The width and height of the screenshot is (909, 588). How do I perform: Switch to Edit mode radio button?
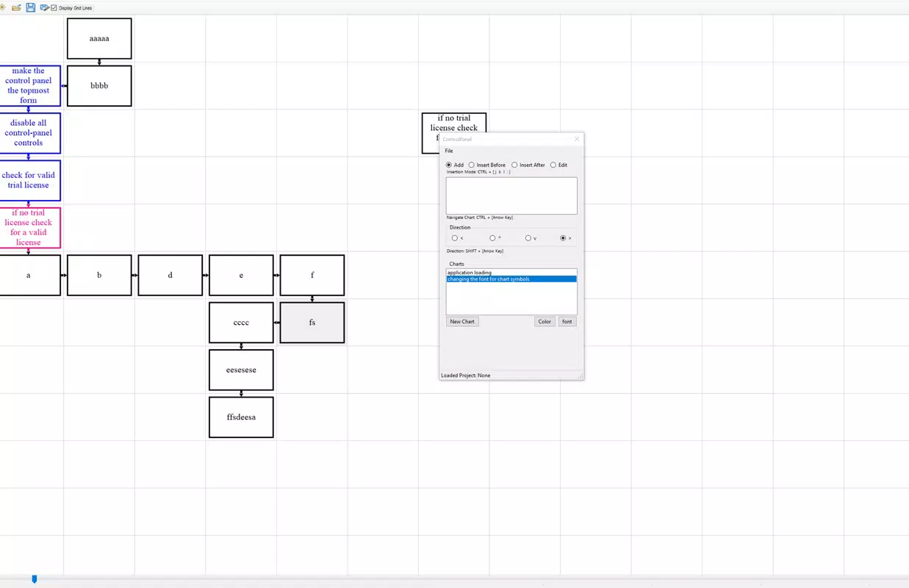click(x=553, y=165)
